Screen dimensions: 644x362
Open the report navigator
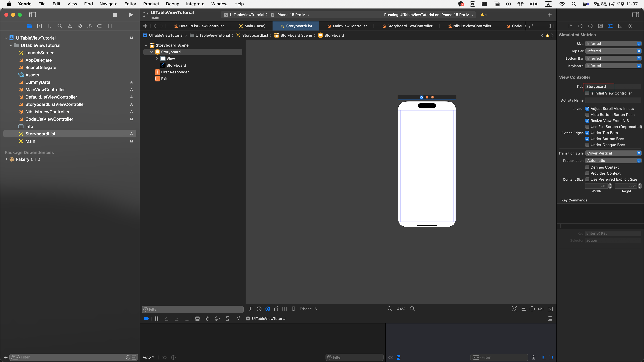tap(110, 26)
